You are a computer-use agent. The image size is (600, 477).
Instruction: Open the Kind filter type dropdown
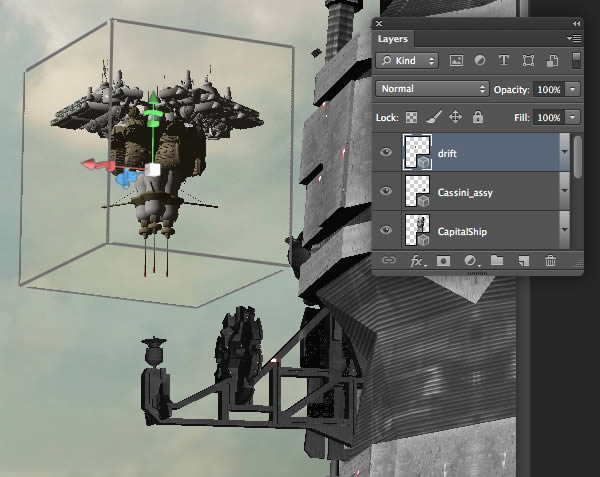[x=407, y=60]
